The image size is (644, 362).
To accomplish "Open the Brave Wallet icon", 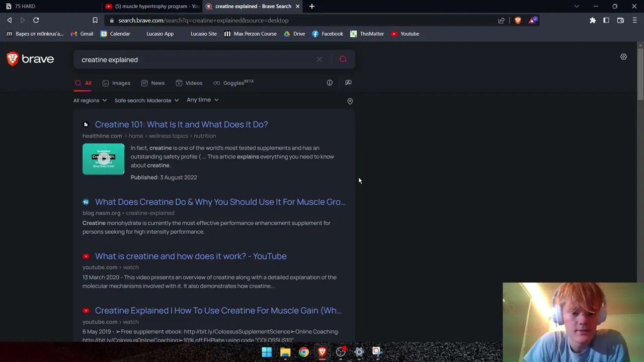I will click(620, 20).
